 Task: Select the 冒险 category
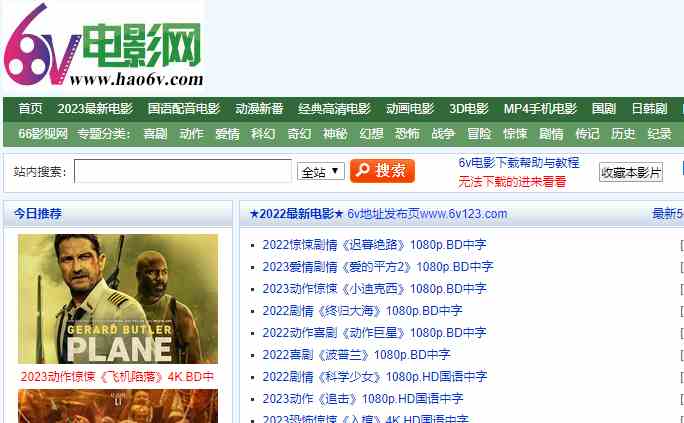click(x=479, y=133)
